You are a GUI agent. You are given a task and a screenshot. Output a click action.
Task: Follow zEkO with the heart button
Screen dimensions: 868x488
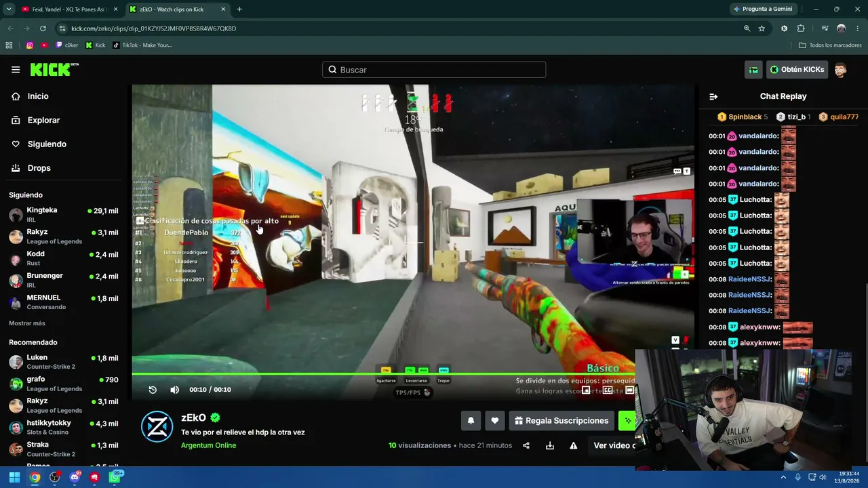(495, 421)
